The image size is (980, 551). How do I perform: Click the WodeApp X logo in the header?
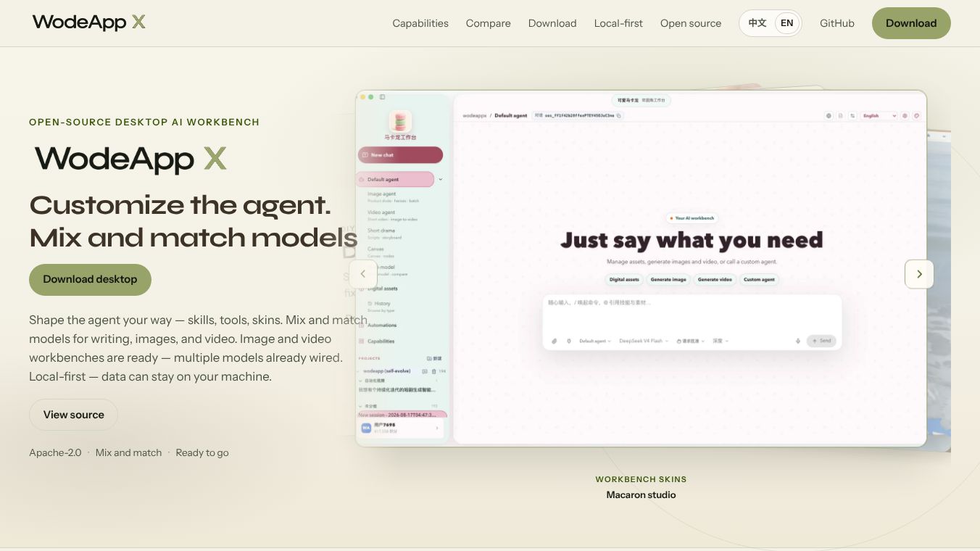[89, 22]
